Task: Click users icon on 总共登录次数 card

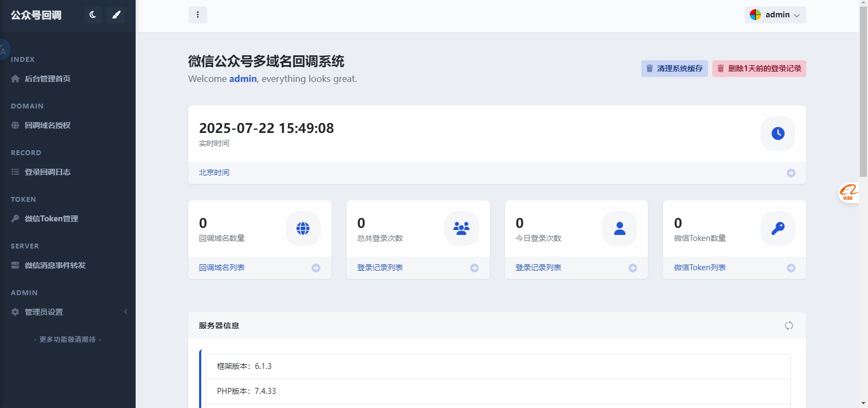Action: tap(462, 228)
